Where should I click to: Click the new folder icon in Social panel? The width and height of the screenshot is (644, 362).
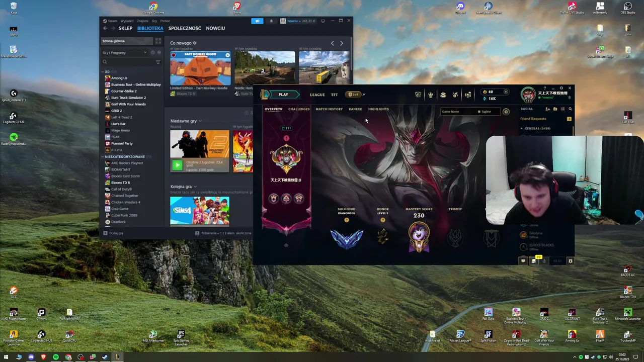pos(555,109)
